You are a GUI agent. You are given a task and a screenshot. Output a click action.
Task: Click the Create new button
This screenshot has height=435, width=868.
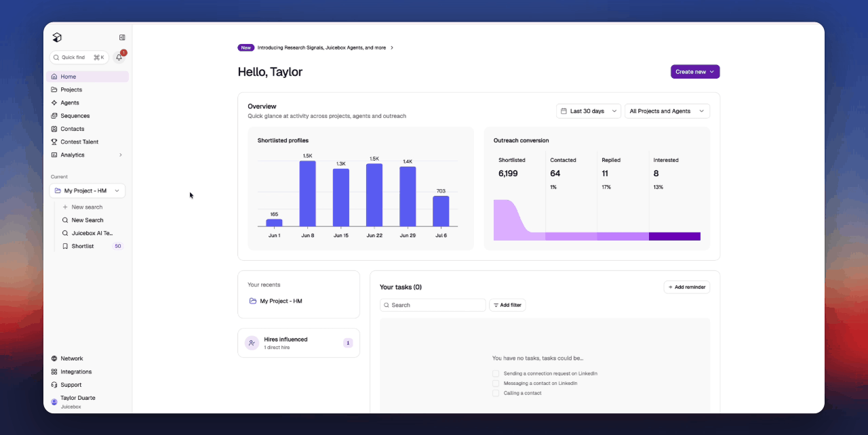coord(695,72)
